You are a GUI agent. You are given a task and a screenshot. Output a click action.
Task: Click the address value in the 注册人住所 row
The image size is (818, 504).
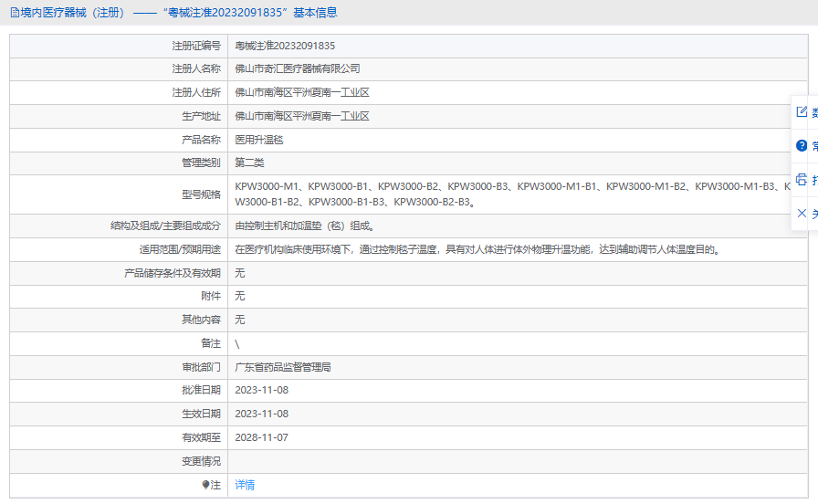[x=302, y=92]
